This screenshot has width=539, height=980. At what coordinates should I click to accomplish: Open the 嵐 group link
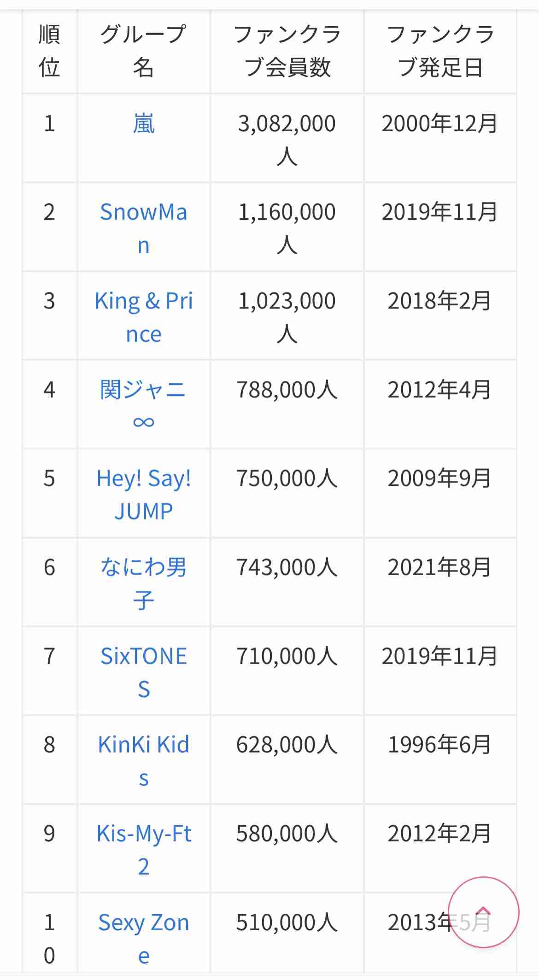pyautogui.click(x=144, y=124)
